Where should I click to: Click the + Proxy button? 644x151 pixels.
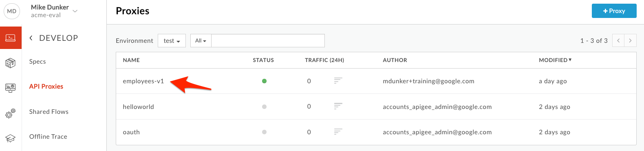(x=614, y=11)
